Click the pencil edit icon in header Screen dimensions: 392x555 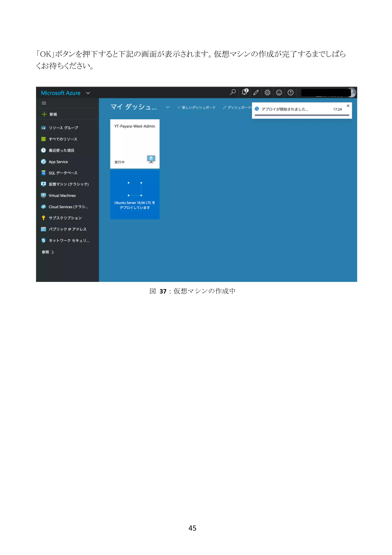click(x=256, y=92)
